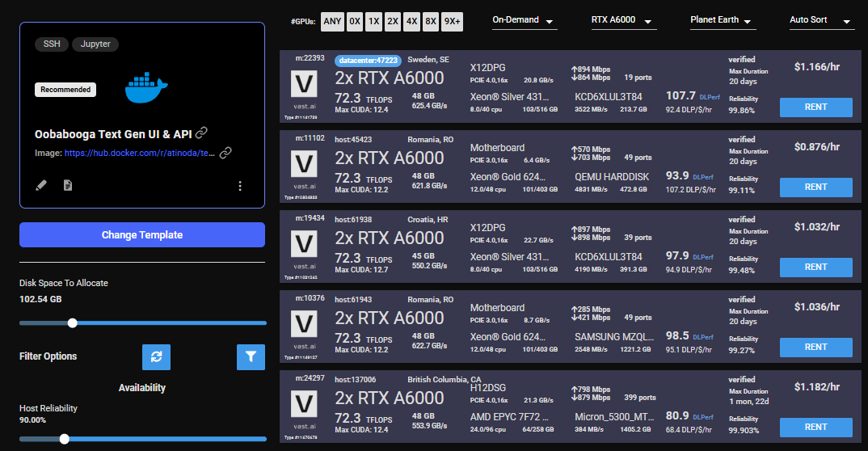Viewport: 868px width, 451px height.
Task: Open the Planet Earth location dropdown
Action: (723, 20)
